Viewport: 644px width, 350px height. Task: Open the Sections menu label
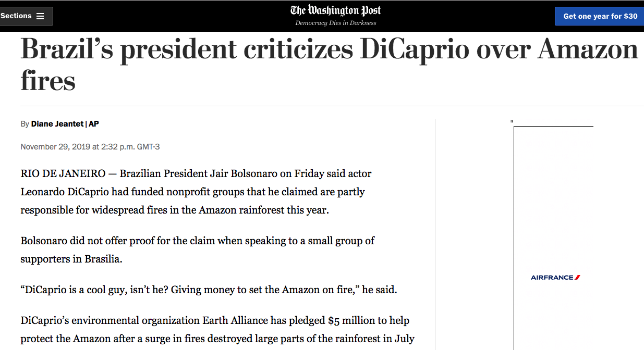[x=16, y=16]
